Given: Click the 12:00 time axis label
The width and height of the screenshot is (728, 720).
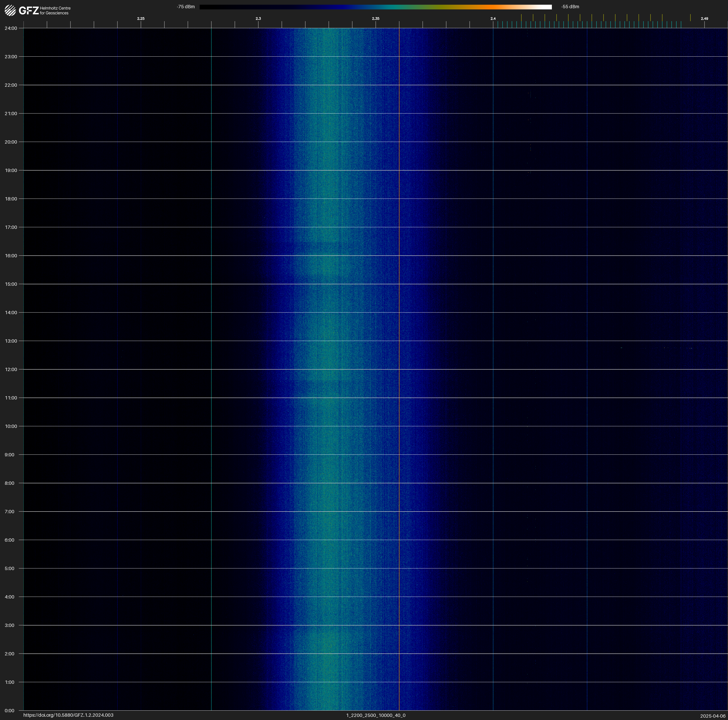Looking at the screenshot, I should click(11, 369).
